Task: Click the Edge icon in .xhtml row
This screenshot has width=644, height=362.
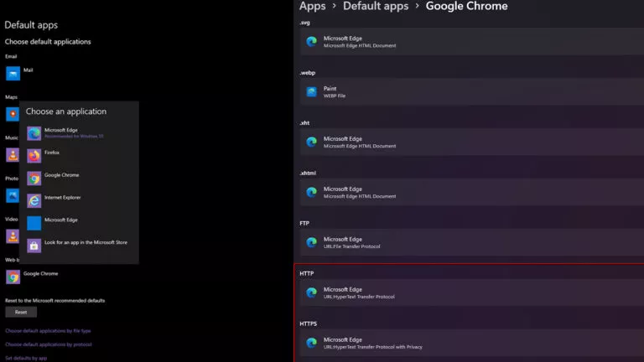Action: tap(311, 192)
